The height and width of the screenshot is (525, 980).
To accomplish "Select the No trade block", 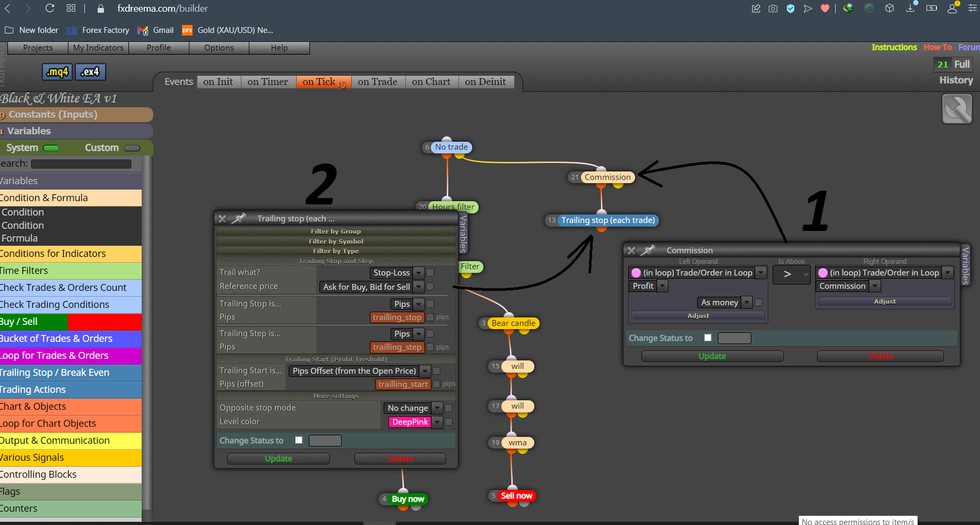I will coord(452,147).
